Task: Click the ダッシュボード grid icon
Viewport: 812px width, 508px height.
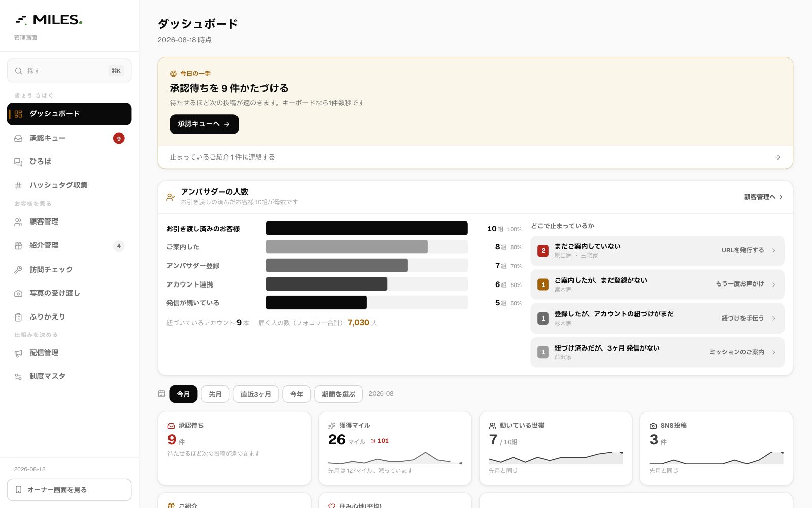Action: click(18, 114)
